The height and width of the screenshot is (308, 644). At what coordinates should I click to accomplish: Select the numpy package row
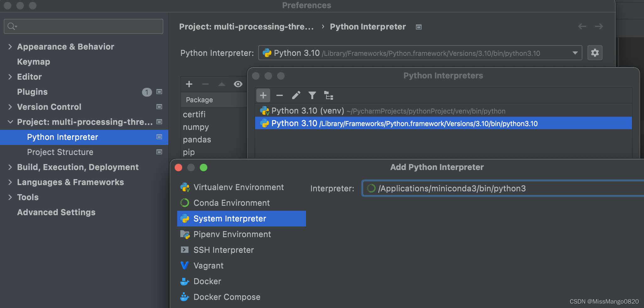coord(214,127)
